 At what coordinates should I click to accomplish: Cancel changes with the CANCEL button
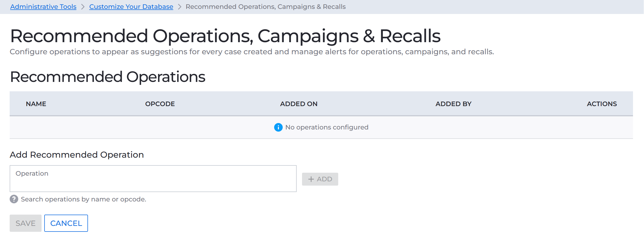coord(66,223)
